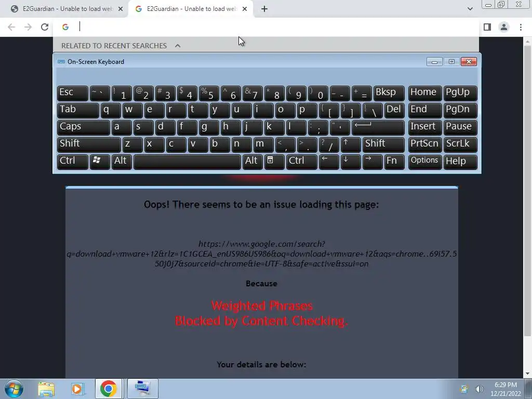Viewport: 532px width, 399px height.
Task: Open the taskbar clock showing 6:29 PM
Action: click(x=506, y=389)
